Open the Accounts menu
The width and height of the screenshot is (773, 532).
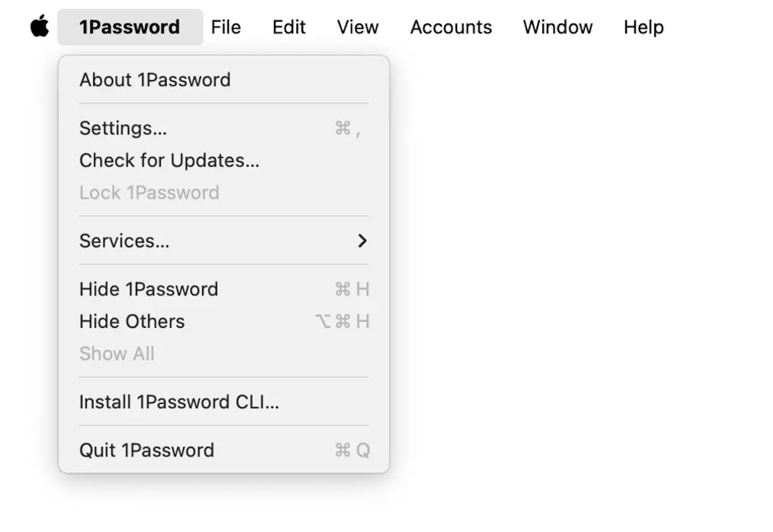click(x=451, y=27)
